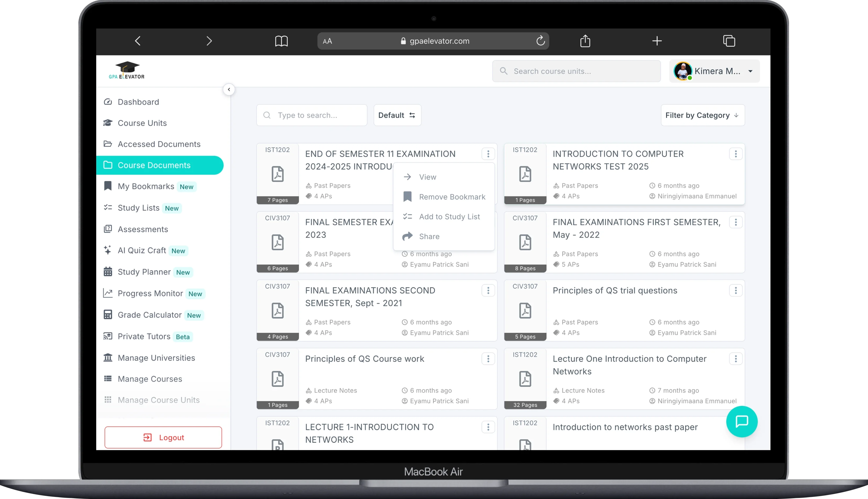Screen dimensions: 868x499
Task: Click the 7 months ago timestamp
Action: tap(678, 390)
